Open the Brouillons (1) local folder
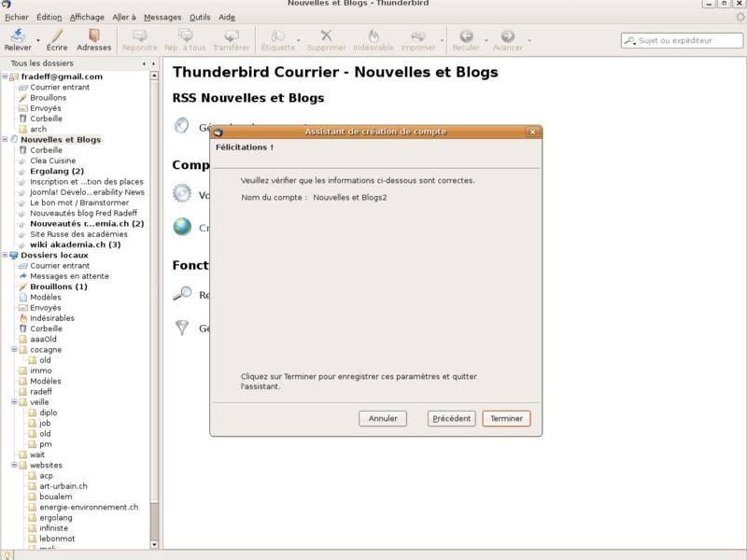This screenshot has width=747, height=560. pos(59,287)
